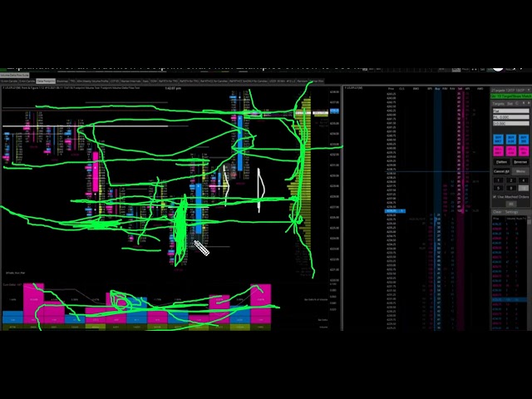
Task: Click the pink Sell Market button
Action: click(x=499, y=149)
